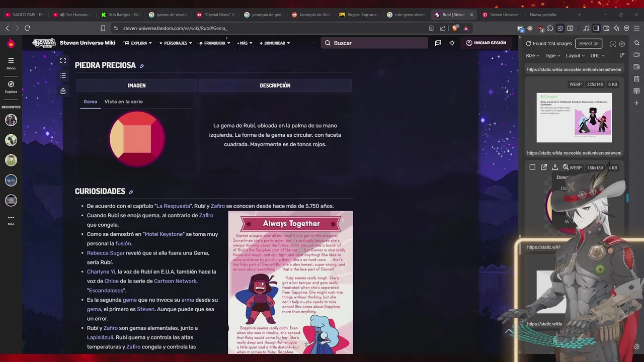The height and width of the screenshot is (362, 644).
Task: Open the browser main hamburger menu
Action: tap(637, 28)
